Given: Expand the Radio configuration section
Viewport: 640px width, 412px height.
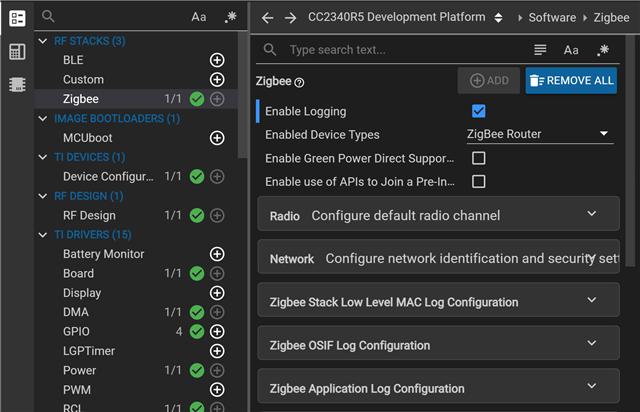Looking at the screenshot, I should (438, 214).
